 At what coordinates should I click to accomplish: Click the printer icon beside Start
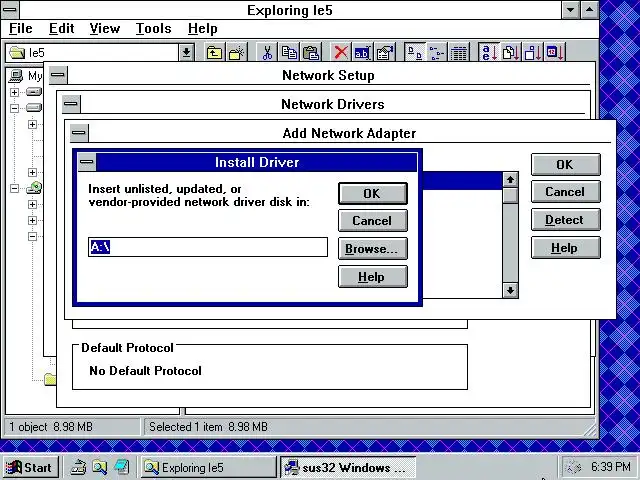78,467
